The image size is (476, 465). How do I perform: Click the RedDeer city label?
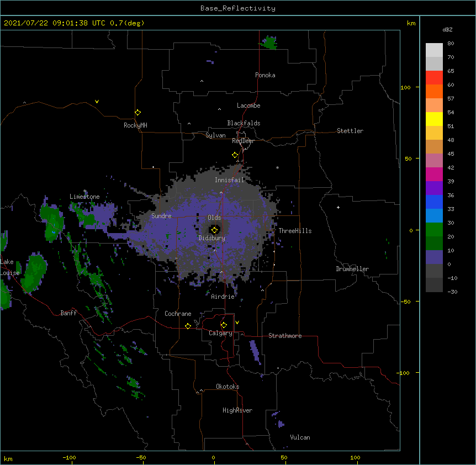(243, 141)
